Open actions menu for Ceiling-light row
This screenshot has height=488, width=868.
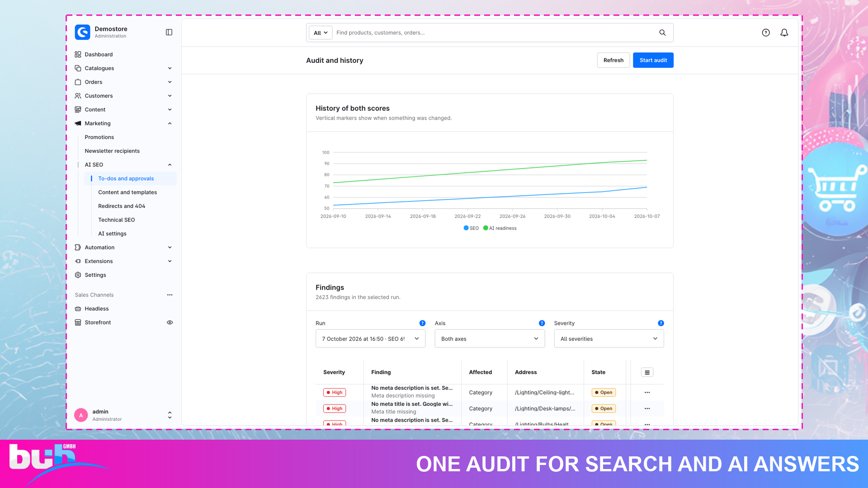[x=647, y=393]
